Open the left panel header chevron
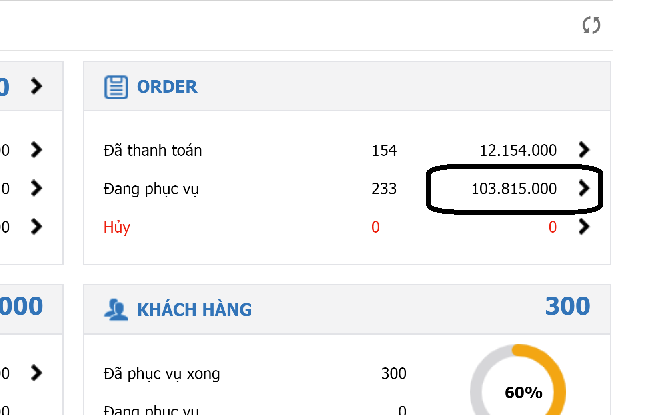Viewport: 653px width, 415px height. pos(36,86)
